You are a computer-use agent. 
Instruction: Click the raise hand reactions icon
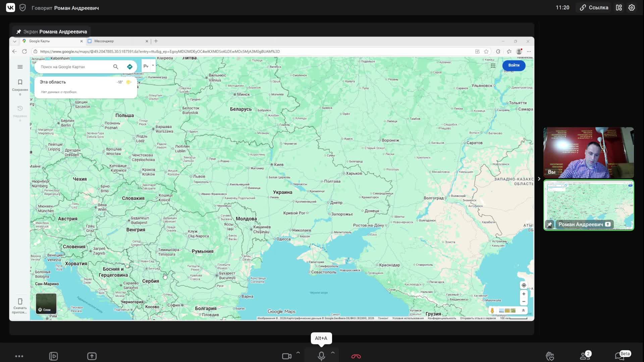pyautogui.click(x=550, y=356)
